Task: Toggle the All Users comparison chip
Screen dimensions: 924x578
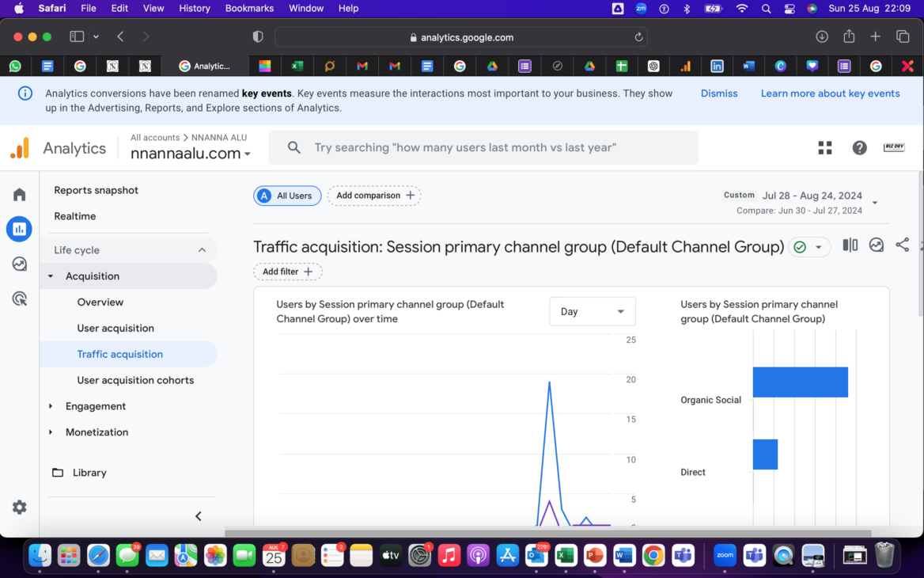Action: [287, 196]
